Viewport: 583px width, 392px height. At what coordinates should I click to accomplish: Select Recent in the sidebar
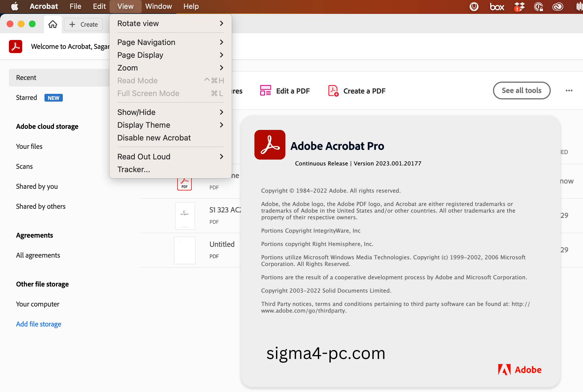point(59,78)
